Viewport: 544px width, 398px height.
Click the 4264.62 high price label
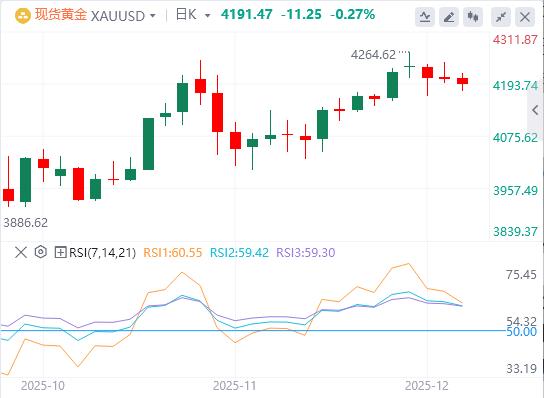click(x=373, y=55)
